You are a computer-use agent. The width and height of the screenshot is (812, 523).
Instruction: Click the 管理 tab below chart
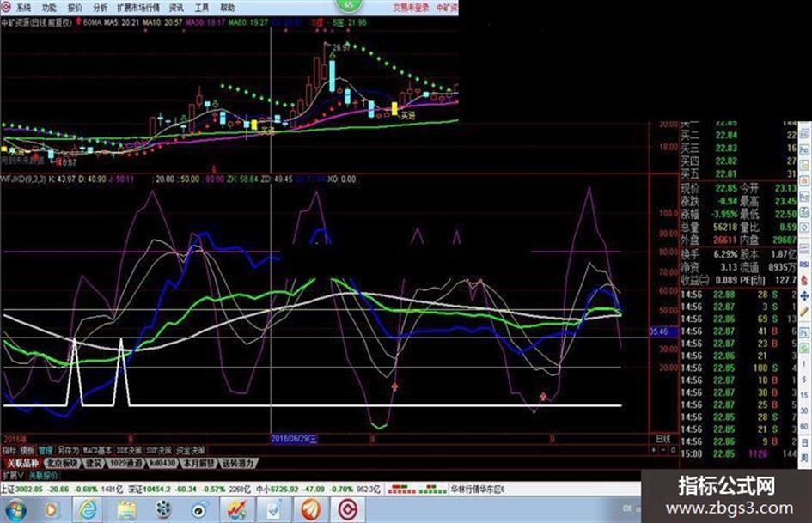[46, 451]
